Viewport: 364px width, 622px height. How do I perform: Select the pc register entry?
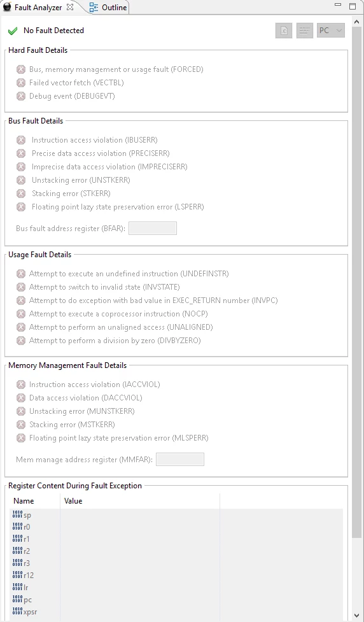point(22,600)
